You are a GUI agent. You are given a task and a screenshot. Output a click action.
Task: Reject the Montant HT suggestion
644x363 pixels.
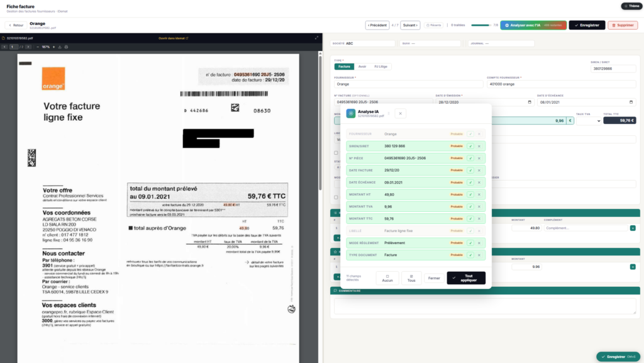coord(479,194)
